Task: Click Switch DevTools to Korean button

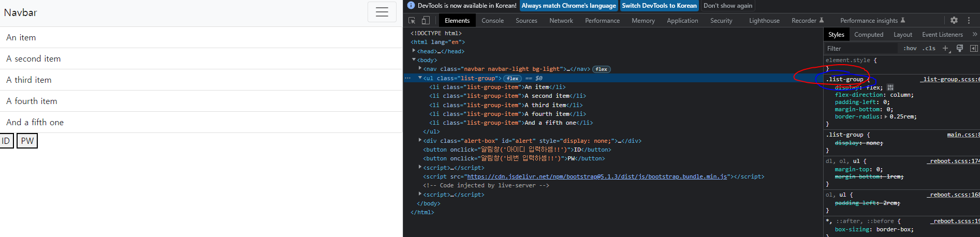Action: [659, 6]
